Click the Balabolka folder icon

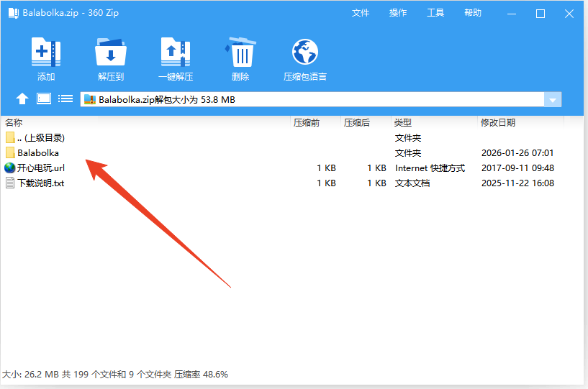11,153
